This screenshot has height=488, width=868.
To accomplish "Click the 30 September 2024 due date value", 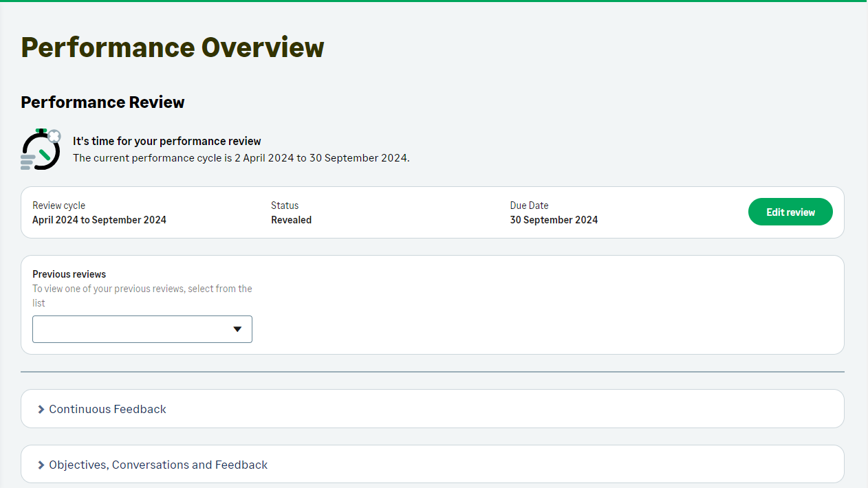I will tap(554, 221).
